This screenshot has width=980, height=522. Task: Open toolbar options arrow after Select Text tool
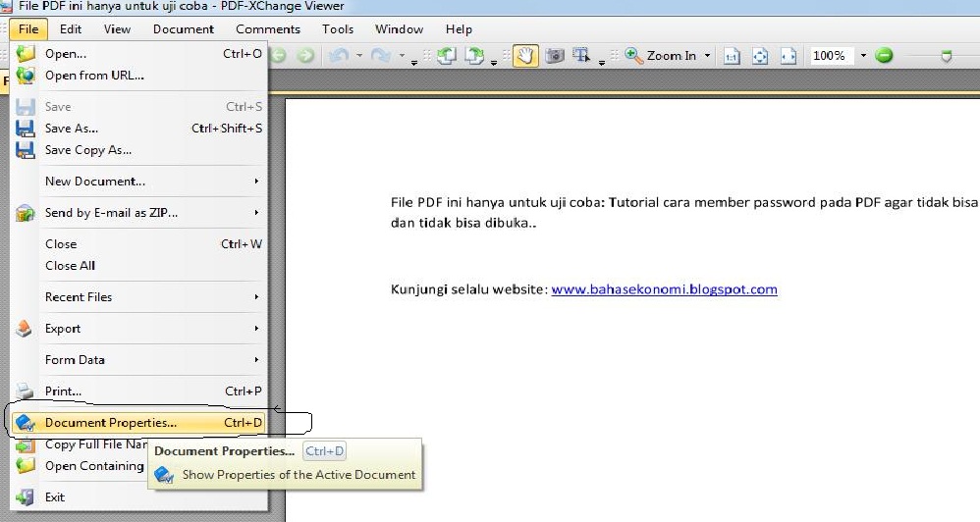[x=601, y=61]
